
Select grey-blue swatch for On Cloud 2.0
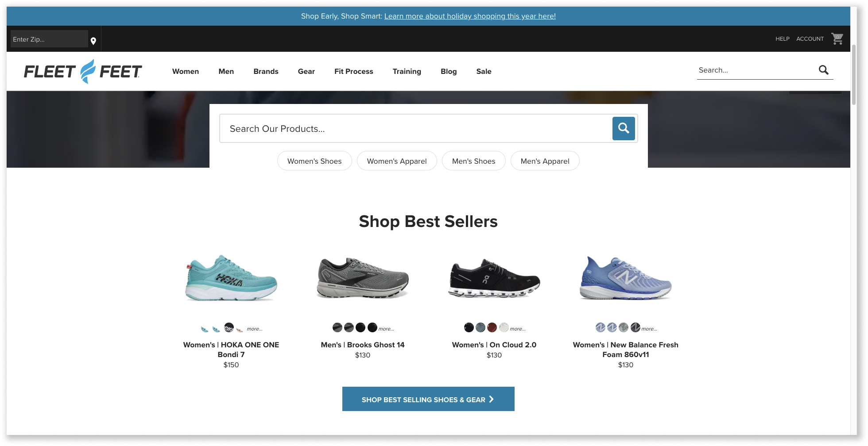point(480,327)
